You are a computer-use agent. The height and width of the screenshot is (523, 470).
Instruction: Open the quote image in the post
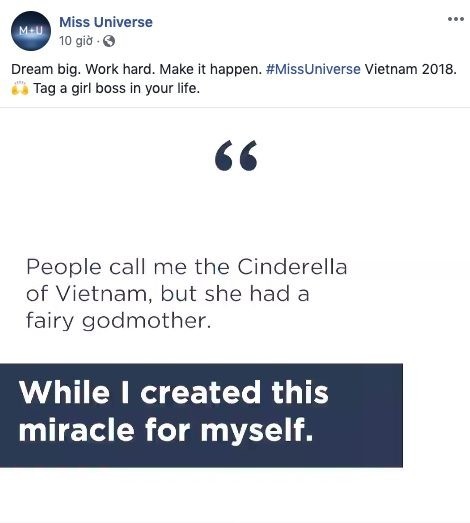pos(235,315)
